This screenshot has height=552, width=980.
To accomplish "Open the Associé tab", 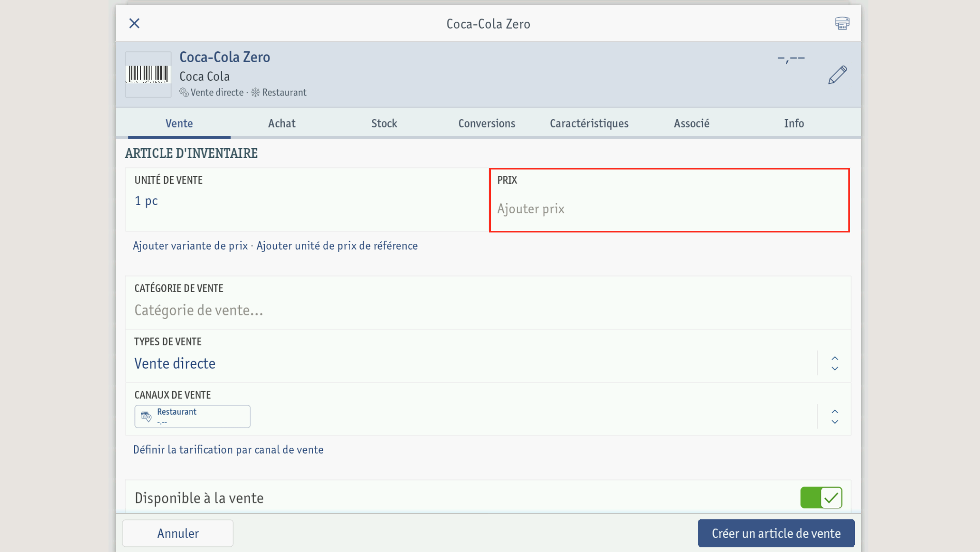I will 692,123.
